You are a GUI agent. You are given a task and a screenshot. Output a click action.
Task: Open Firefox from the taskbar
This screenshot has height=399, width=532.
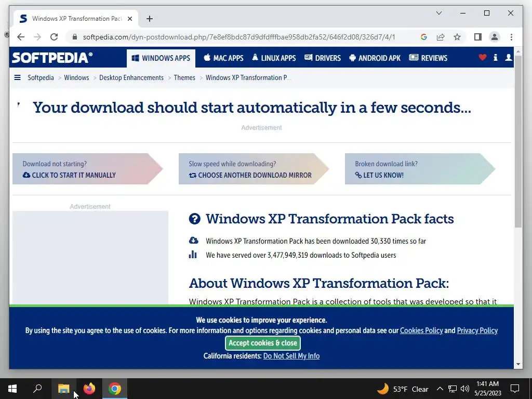click(89, 389)
